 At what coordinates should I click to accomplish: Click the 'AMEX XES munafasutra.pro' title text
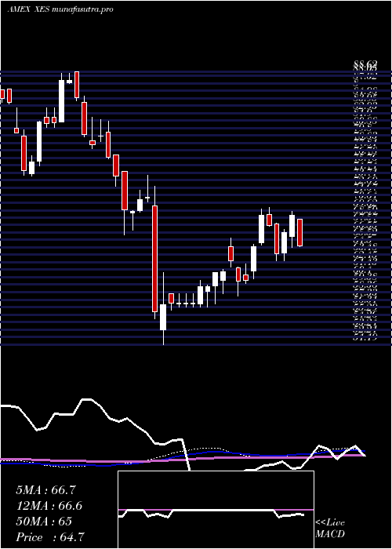(60, 9)
